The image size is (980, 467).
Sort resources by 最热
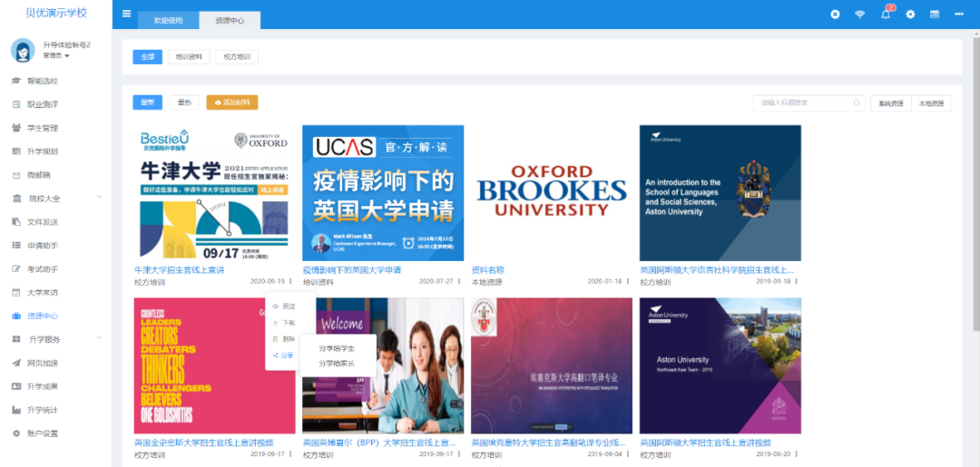click(x=184, y=102)
